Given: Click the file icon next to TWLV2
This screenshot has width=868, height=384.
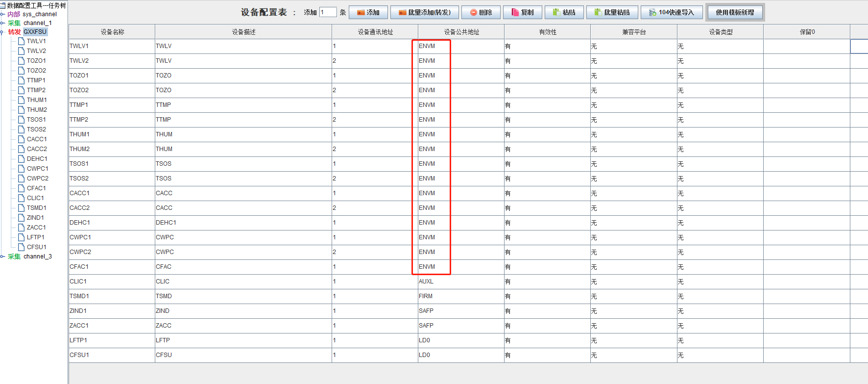Looking at the screenshot, I should pyautogui.click(x=21, y=51).
